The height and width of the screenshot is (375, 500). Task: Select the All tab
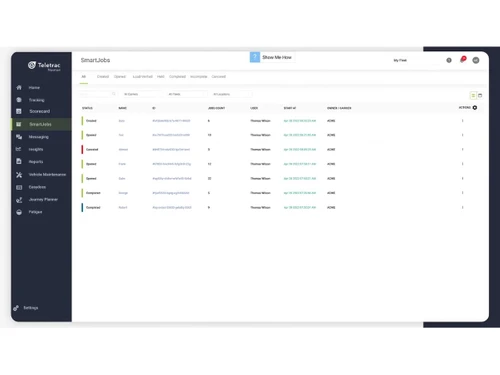[x=84, y=77]
